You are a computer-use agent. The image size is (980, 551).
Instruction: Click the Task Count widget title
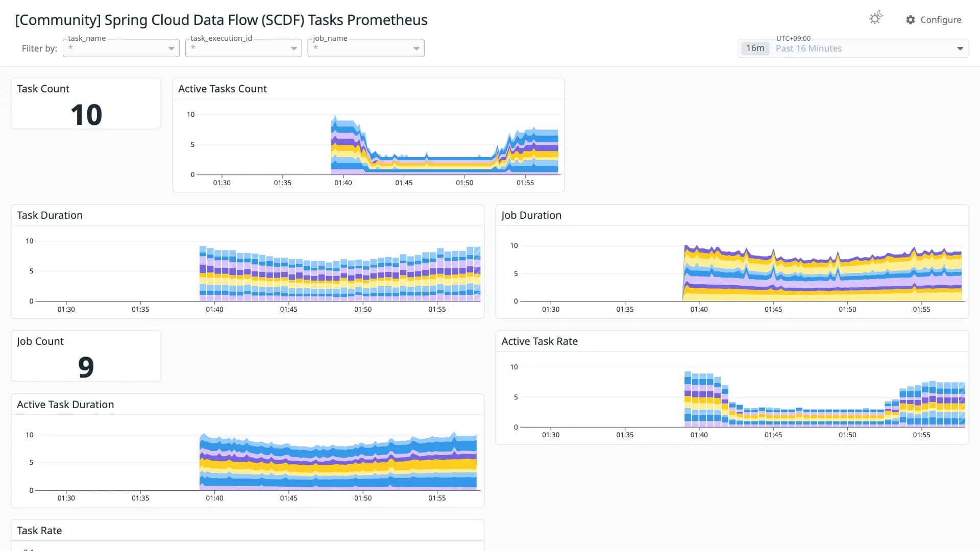click(43, 89)
